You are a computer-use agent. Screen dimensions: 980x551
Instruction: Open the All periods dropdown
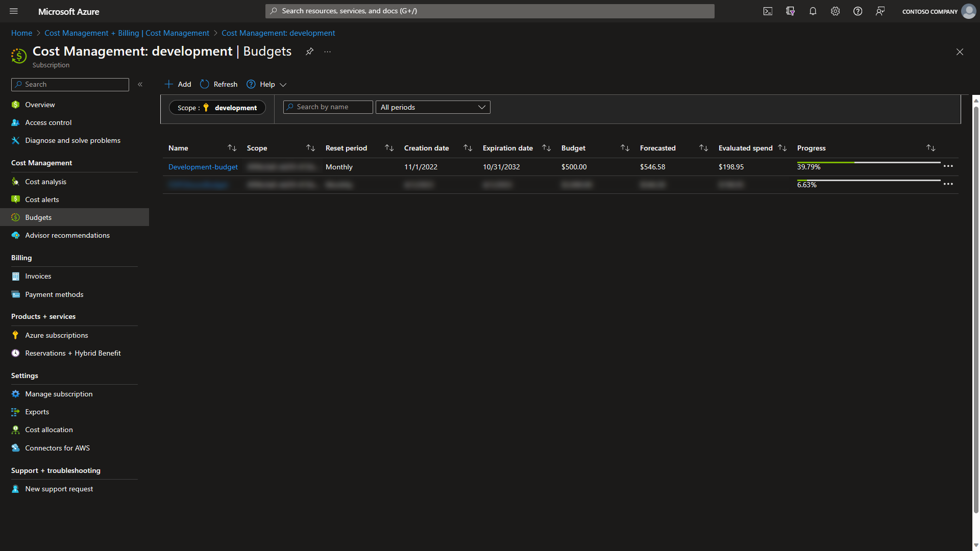[433, 107]
